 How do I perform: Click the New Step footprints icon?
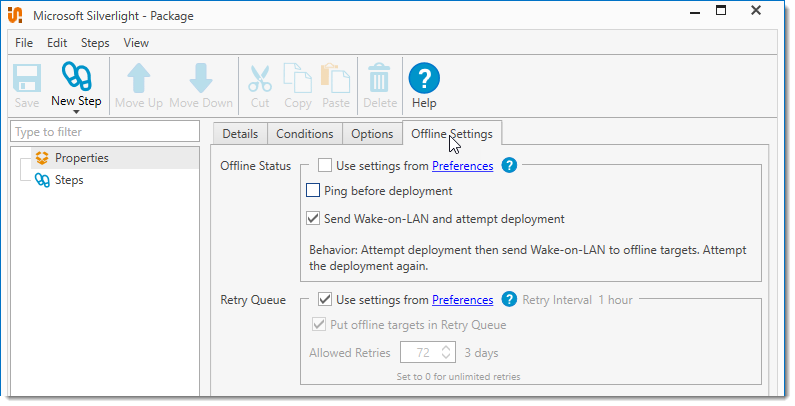click(x=76, y=77)
